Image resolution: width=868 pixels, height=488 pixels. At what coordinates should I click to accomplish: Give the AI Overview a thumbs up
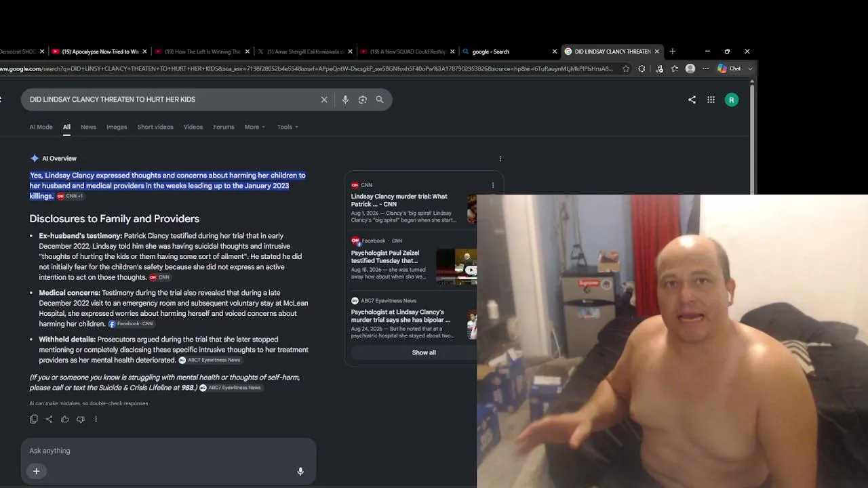click(65, 419)
